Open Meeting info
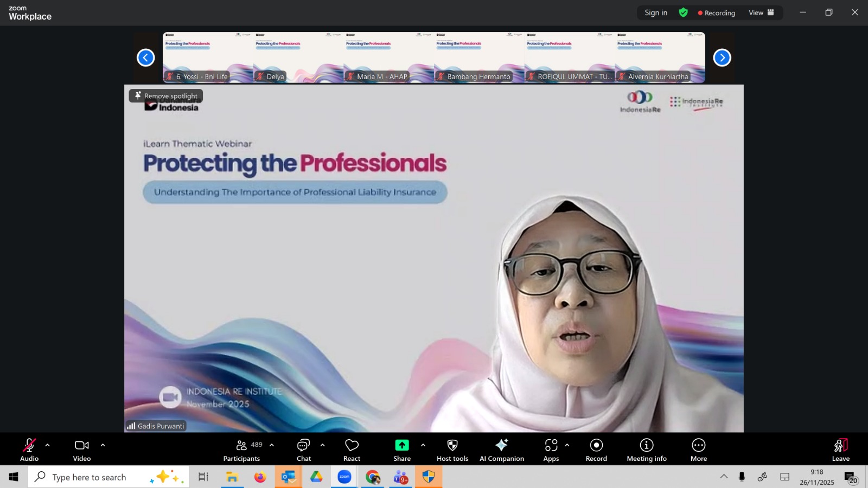The width and height of the screenshot is (868, 488). 646,450
